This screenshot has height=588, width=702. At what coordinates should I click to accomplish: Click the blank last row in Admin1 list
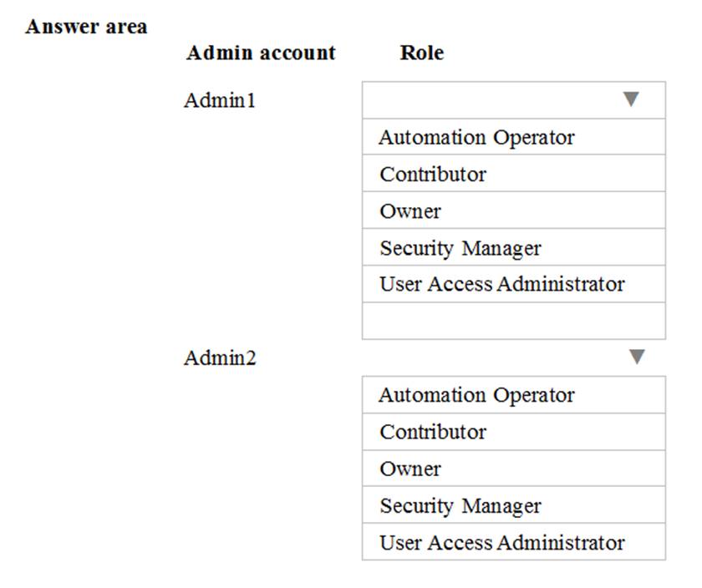coord(513,321)
